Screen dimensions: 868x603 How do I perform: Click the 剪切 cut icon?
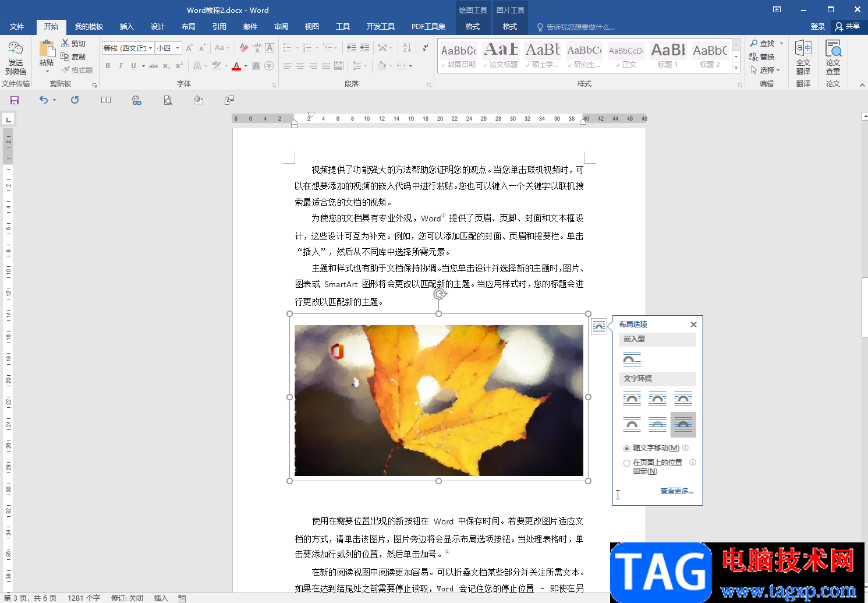(73, 44)
